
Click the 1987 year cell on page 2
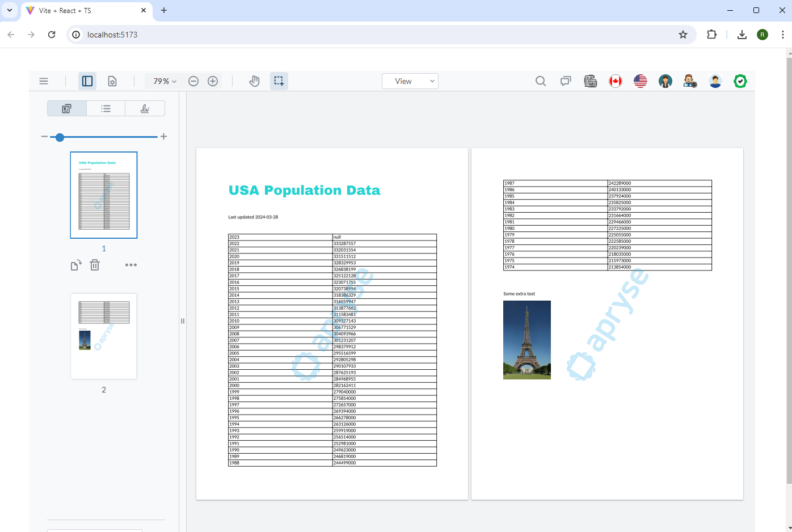tap(555, 183)
